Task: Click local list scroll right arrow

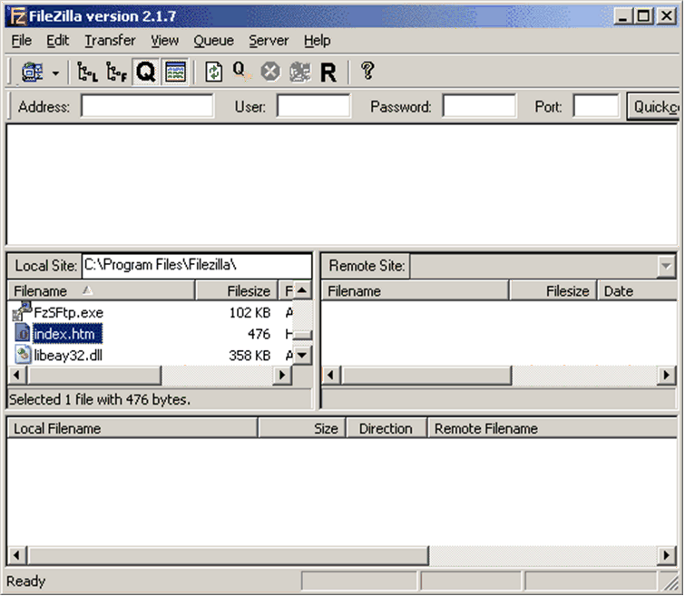Action: coord(282,376)
